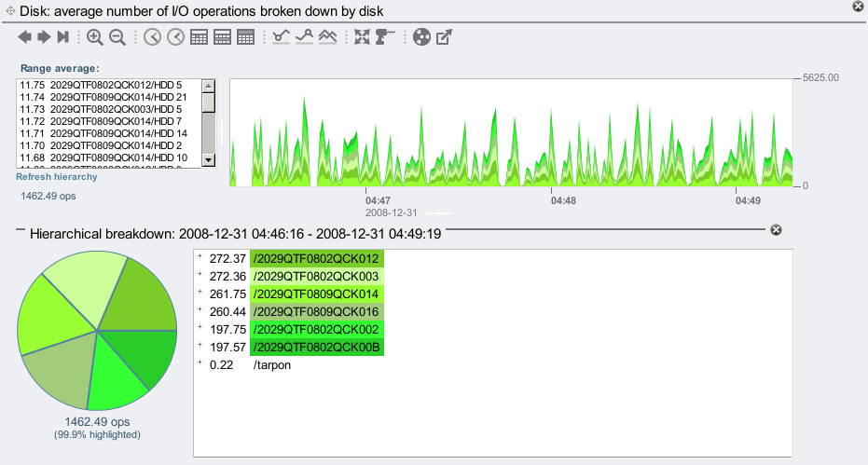Click the round film-reel icon
The image size is (868, 465).
(x=421, y=37)
